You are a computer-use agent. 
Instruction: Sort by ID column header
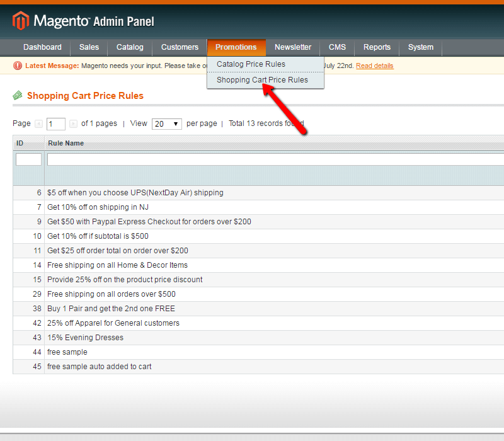[20, 143]
